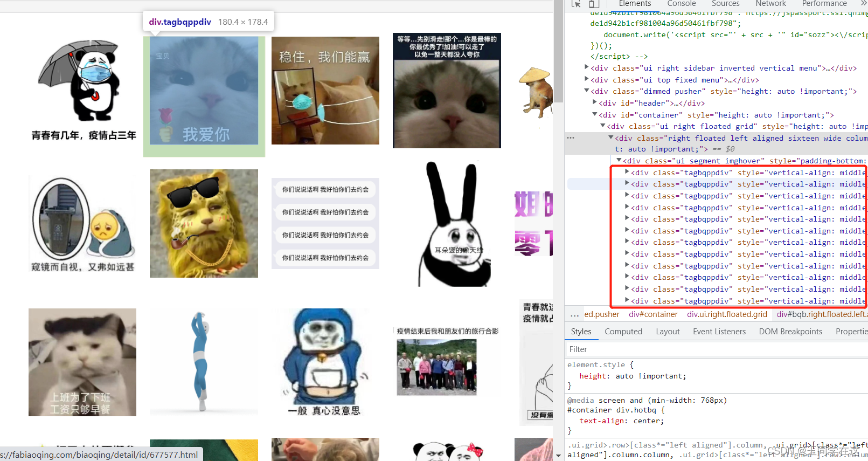868x461 pixels.
Task: Open the Doraemon '一般 真心没意思' meme
Action: 325,362
